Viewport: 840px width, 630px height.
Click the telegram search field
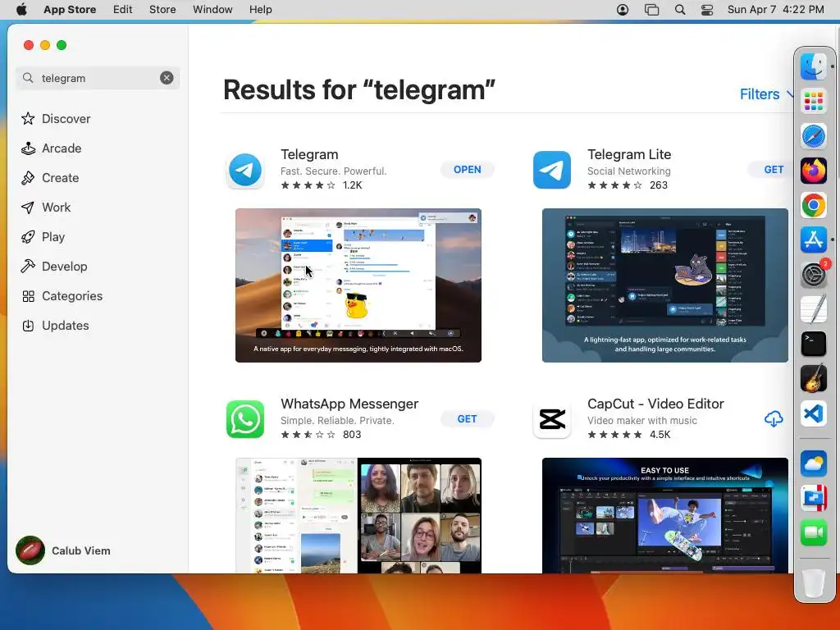coord(98,78)
